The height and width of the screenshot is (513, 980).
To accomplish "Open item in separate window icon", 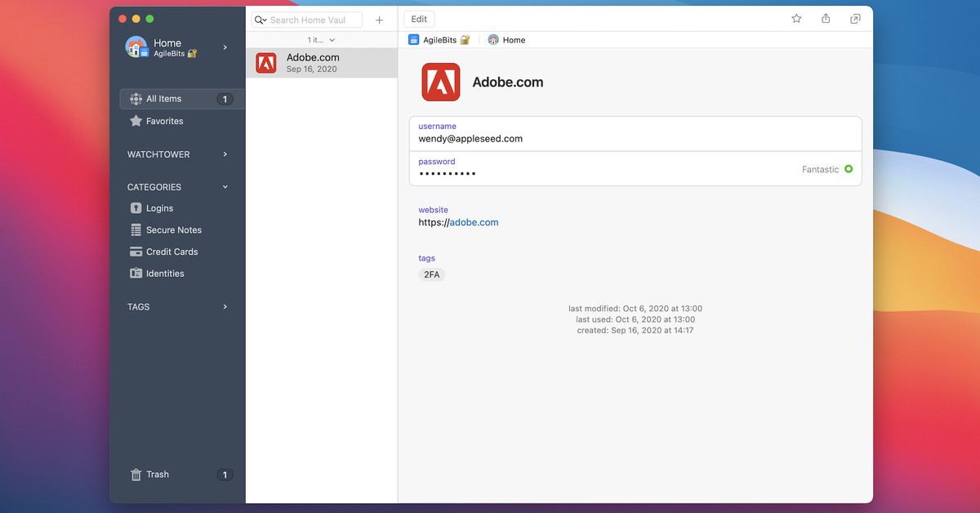I will [x=855, y=19].
